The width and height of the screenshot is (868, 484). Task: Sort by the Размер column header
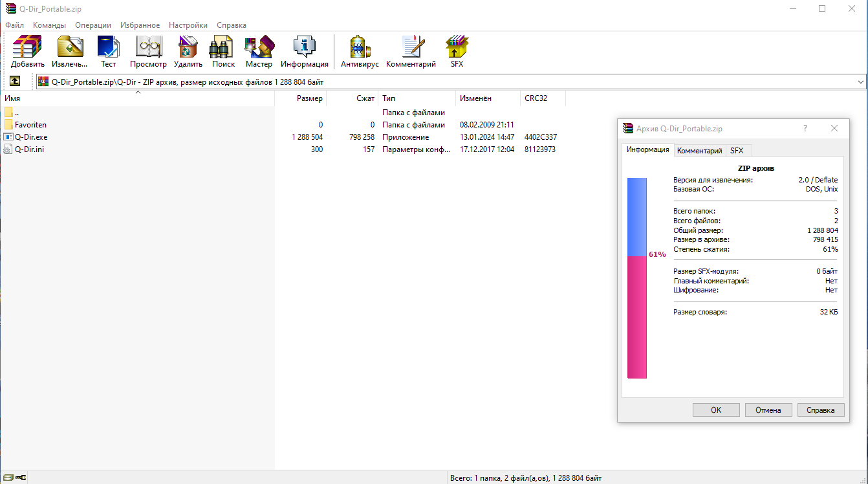(x=301, y=98)
